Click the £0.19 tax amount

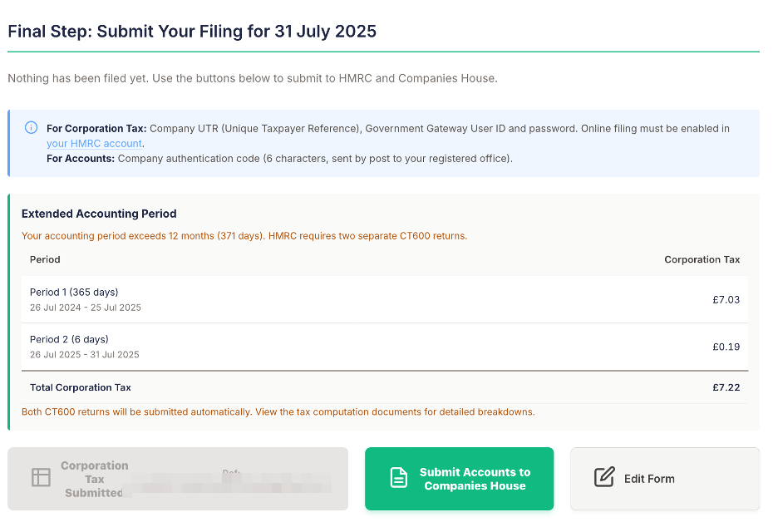726,347
